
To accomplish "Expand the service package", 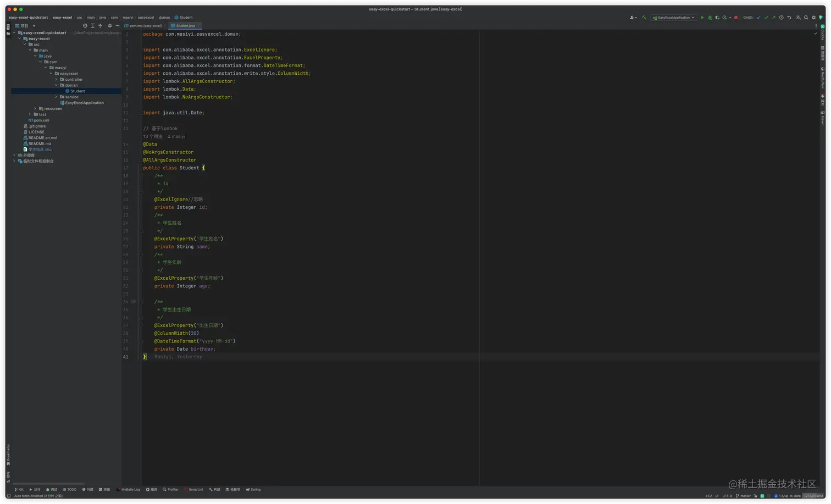I will [x=56, y=97].
